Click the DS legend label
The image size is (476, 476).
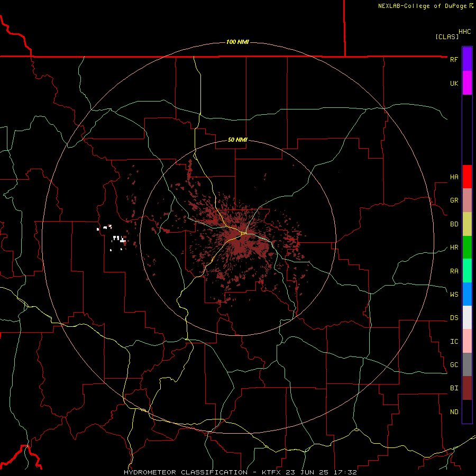454,318
